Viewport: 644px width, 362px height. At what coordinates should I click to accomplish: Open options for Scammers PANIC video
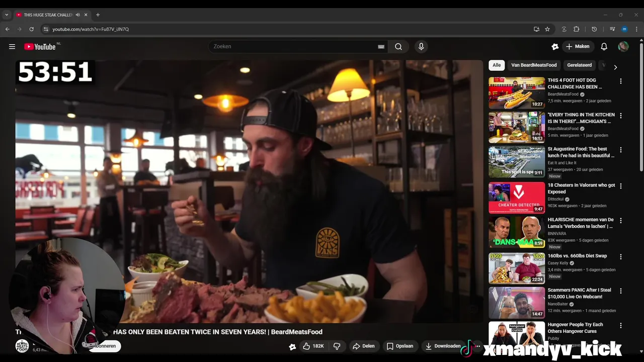tap(621, 291)
